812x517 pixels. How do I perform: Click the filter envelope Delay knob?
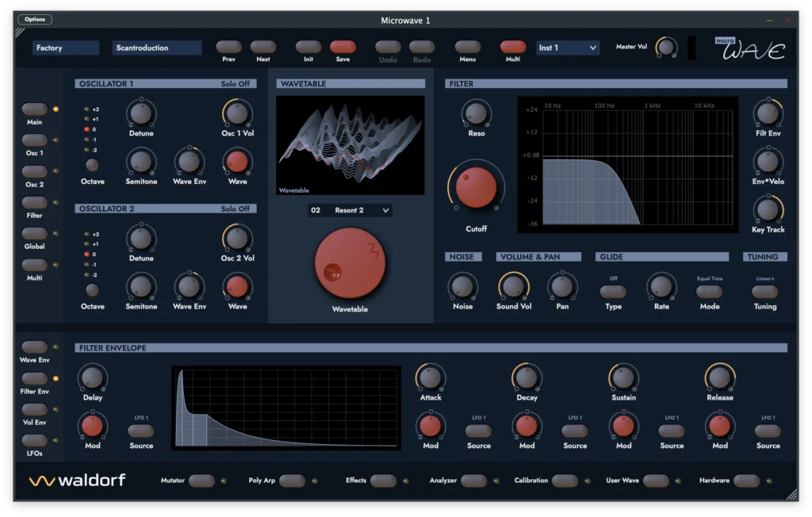(x=92, y=377)
